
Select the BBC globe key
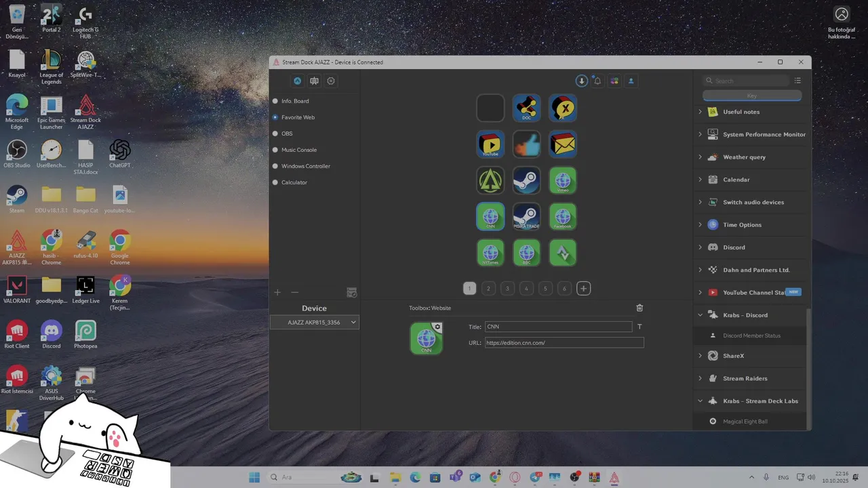tap(526, 253)
